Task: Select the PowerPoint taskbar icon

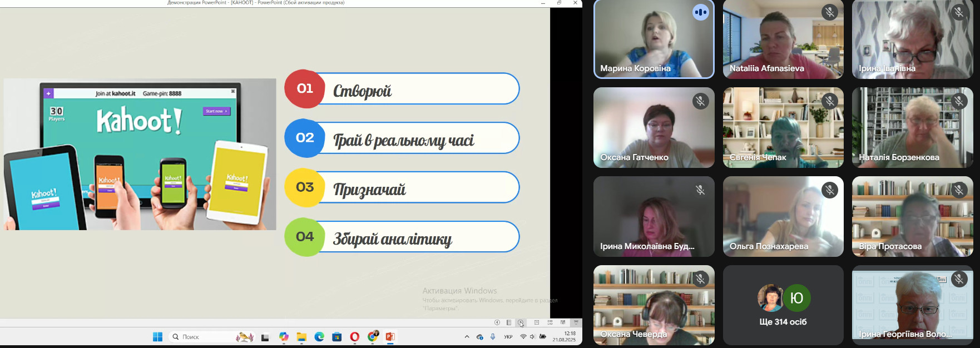Action: [390, 337]
